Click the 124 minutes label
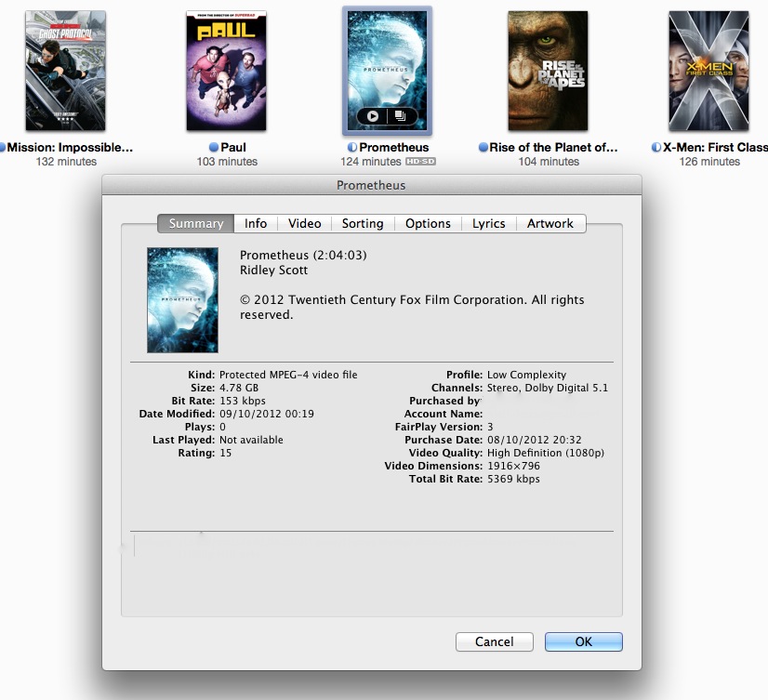This screenshot has height=700, width=768. click(x=371, y=161)
